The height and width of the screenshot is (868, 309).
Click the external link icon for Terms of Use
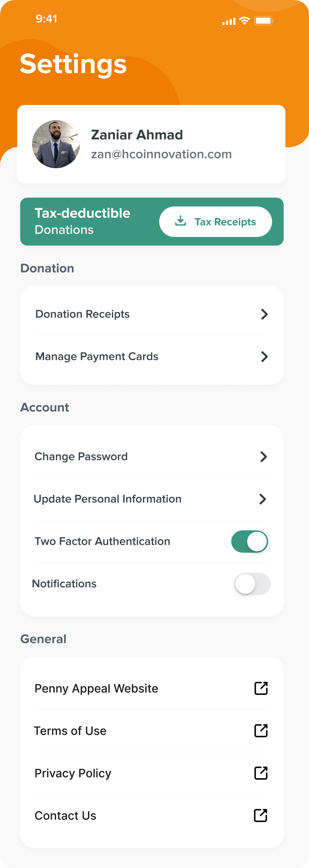click(261, 731)
